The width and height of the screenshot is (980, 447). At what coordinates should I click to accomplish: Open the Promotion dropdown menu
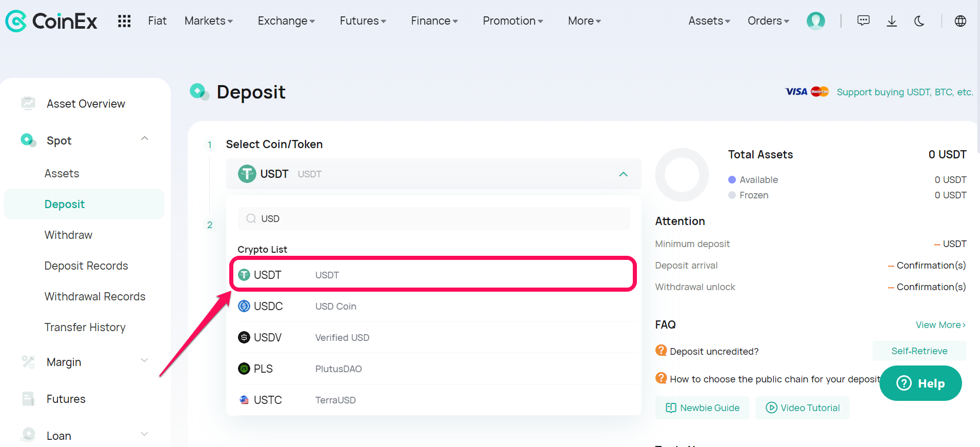pos(513,21)
